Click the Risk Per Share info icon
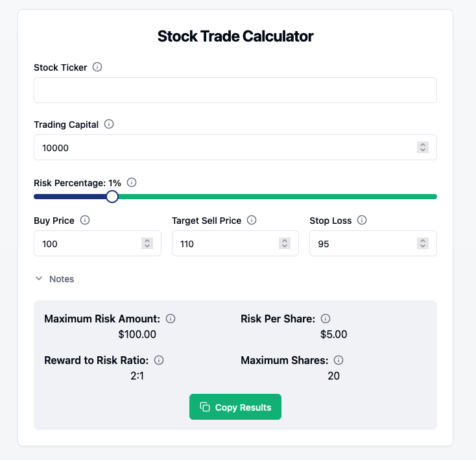The image size is (476, 460). click(x=326, y=319)
